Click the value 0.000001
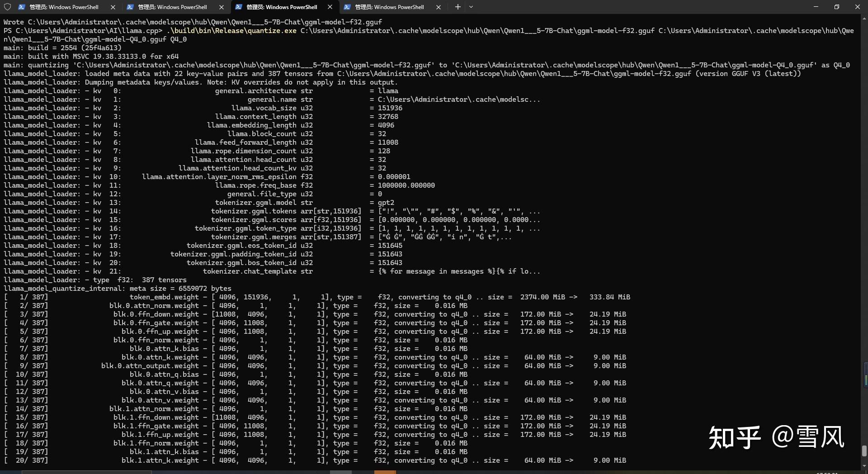The image size is (868, 474). pos(394,177)
